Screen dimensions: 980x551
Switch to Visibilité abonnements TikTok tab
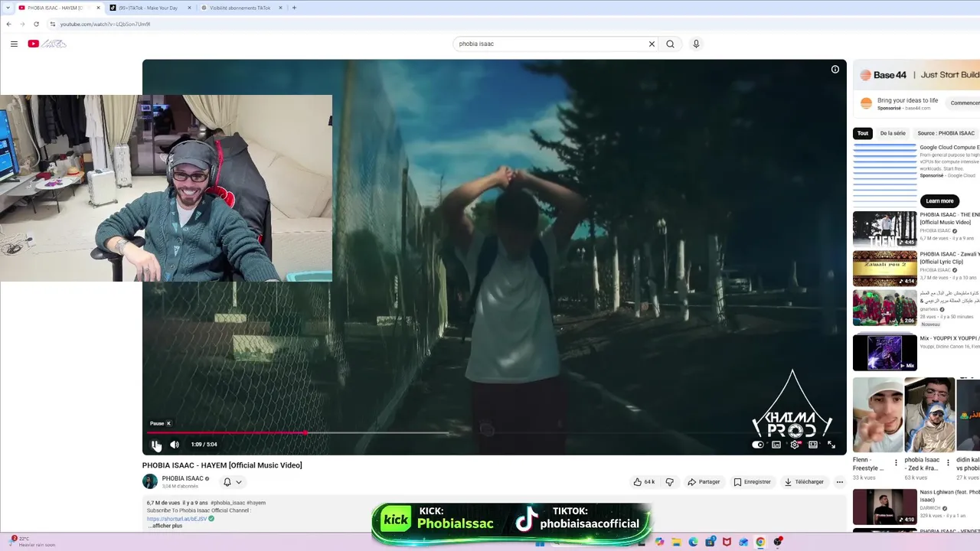coord(240,8)
